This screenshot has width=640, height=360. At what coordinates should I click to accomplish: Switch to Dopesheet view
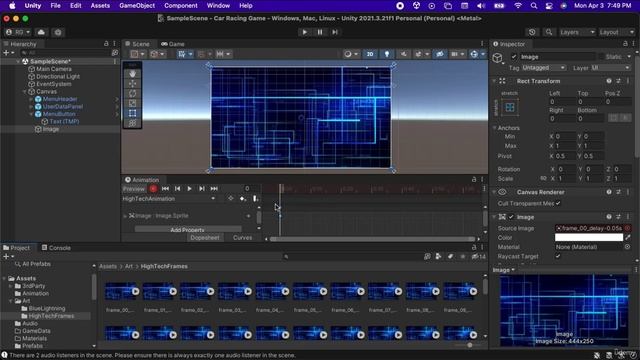point(205,238)
